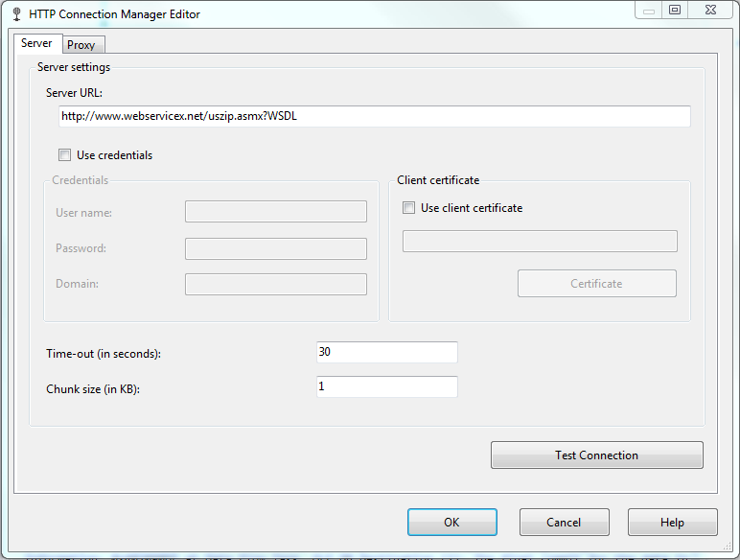Click the Server URL label
This screenshot has height=560, width=740.
pyautogui.click(x=74, y=93)
